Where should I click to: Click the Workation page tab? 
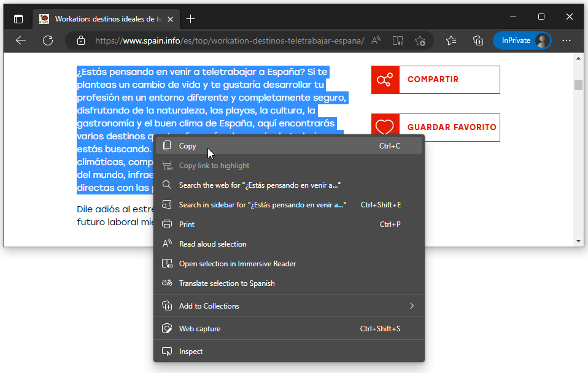click(x=104, y=18)
